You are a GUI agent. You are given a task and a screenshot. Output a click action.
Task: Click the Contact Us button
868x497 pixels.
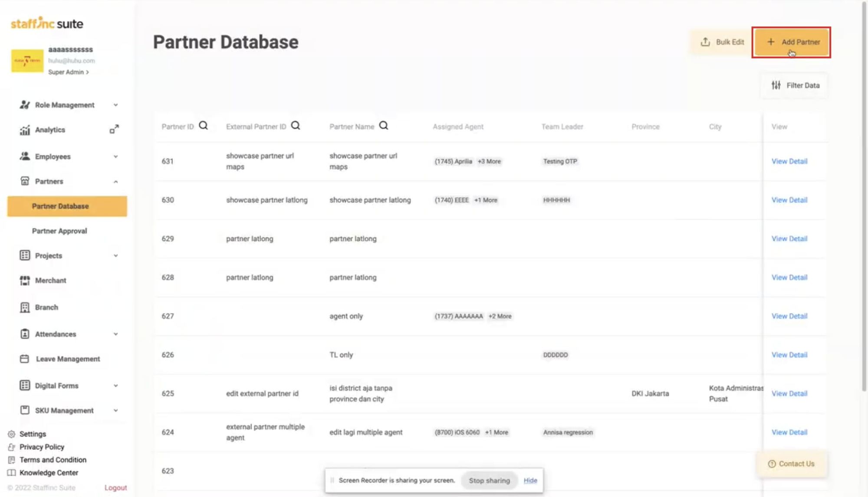click(x=791, y=464)
